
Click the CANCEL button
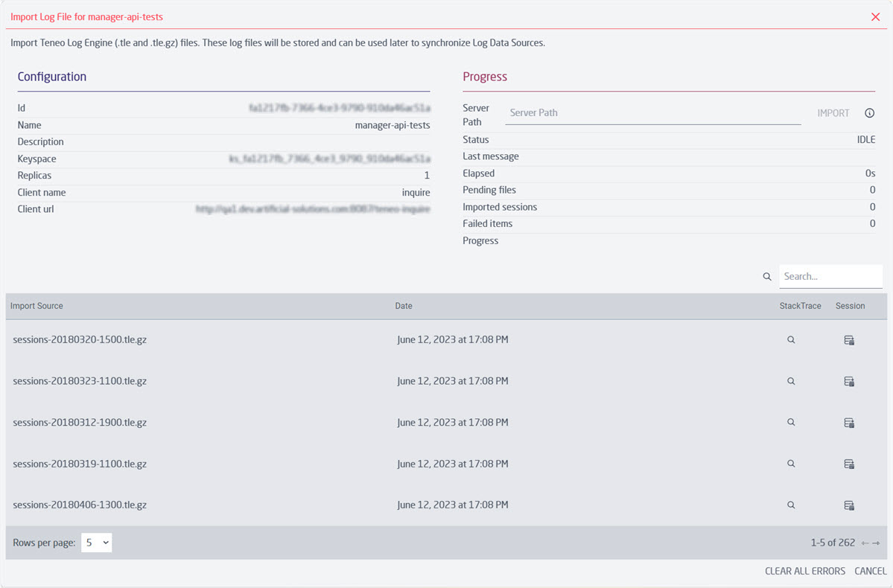[x=870, y=570]
